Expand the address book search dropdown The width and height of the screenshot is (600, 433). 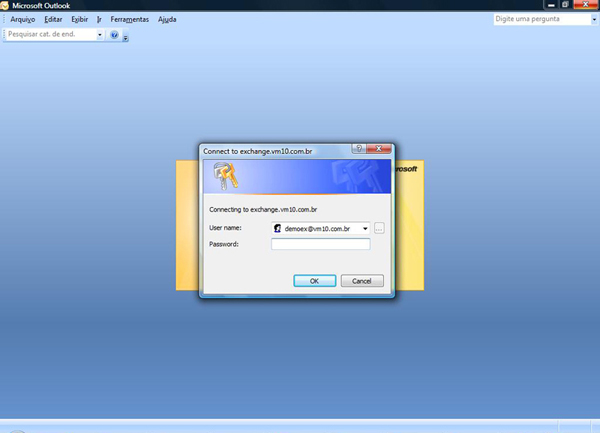click(100, 34)
